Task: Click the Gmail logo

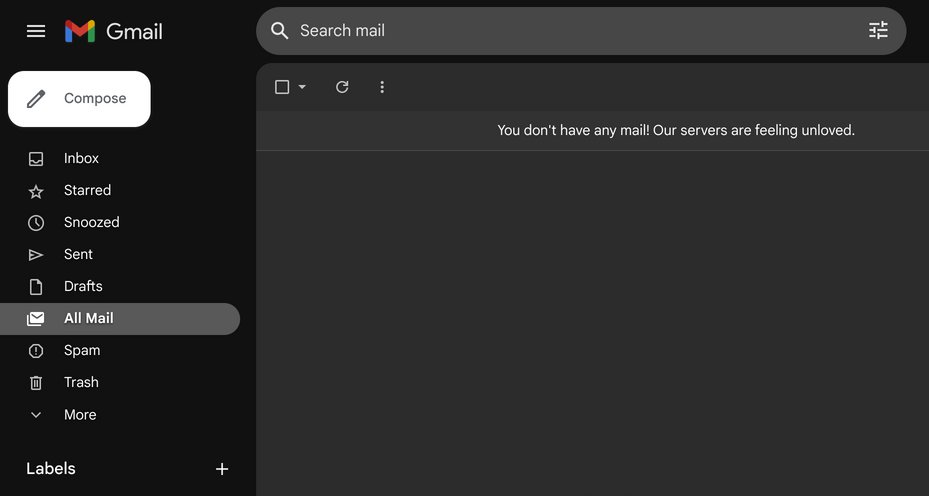Action: pos(114,31)
